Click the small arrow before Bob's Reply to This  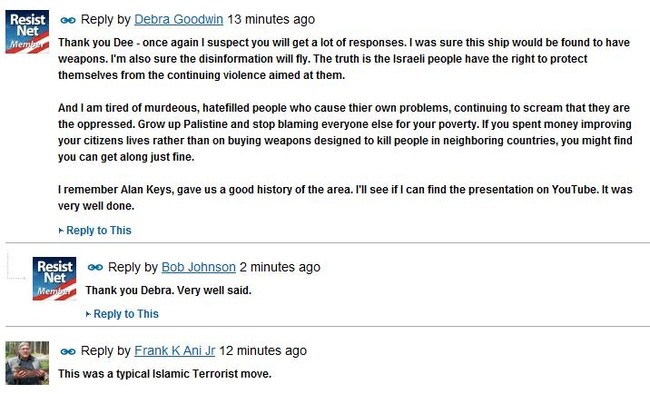(88, 314)
